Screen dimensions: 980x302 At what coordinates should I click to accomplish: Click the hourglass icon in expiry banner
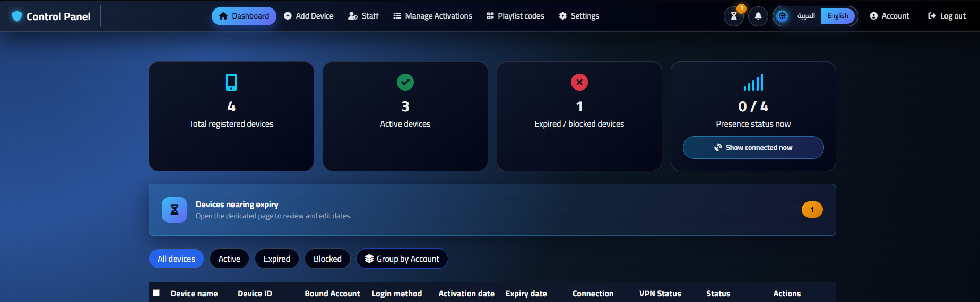click(175, 210)
